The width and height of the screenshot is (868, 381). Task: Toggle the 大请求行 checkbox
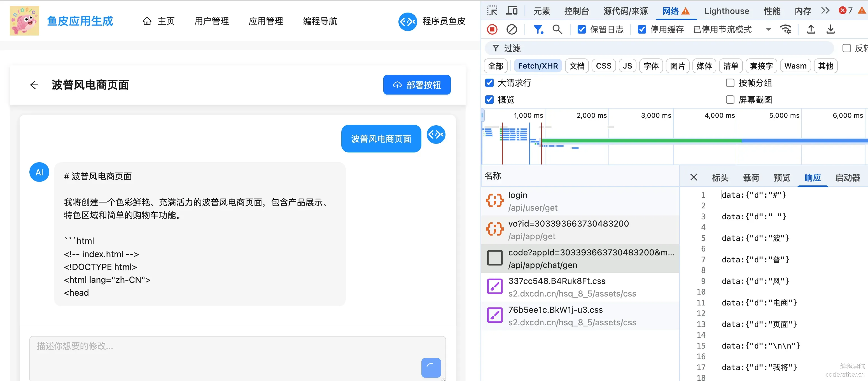489,83
